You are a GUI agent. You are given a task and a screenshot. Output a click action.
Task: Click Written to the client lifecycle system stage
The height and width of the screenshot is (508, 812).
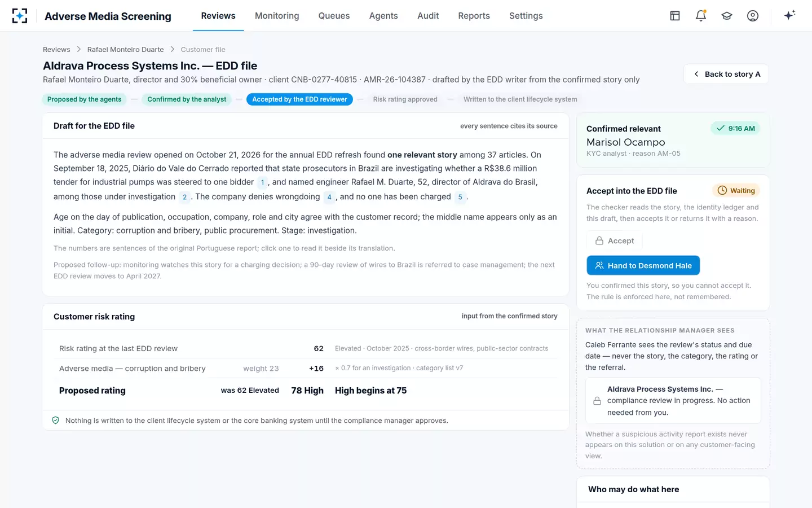click(520, 99)
